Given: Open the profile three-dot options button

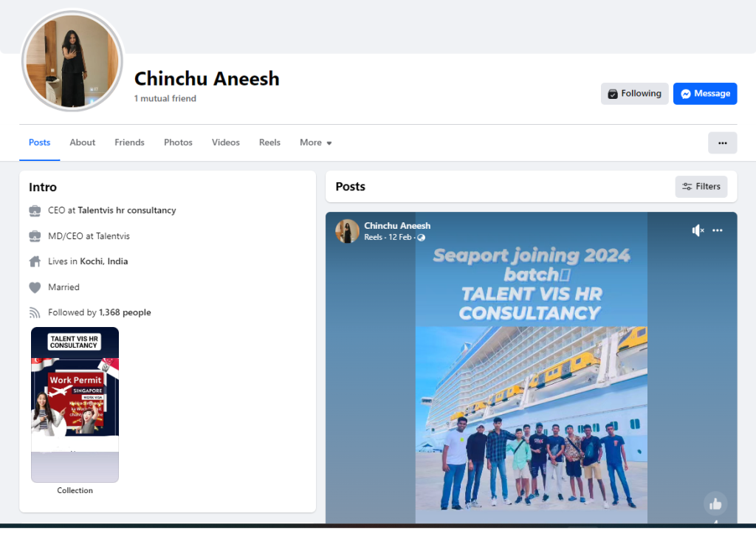Looking at the screenshot, I should click(x=722, y=142).
